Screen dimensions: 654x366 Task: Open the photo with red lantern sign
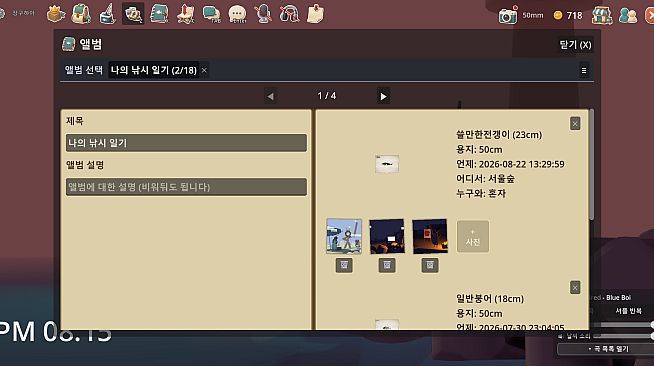tap(430, 236)
